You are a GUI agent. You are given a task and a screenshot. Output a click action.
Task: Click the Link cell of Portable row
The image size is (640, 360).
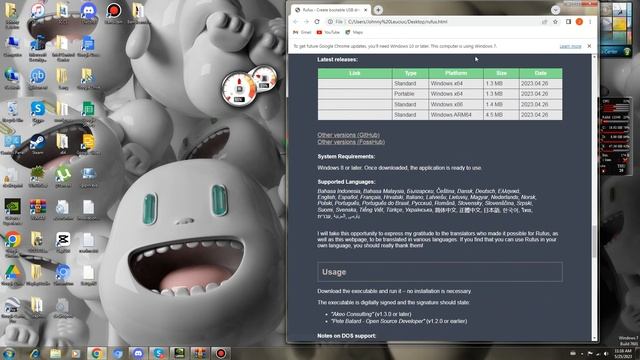[355, 94]
